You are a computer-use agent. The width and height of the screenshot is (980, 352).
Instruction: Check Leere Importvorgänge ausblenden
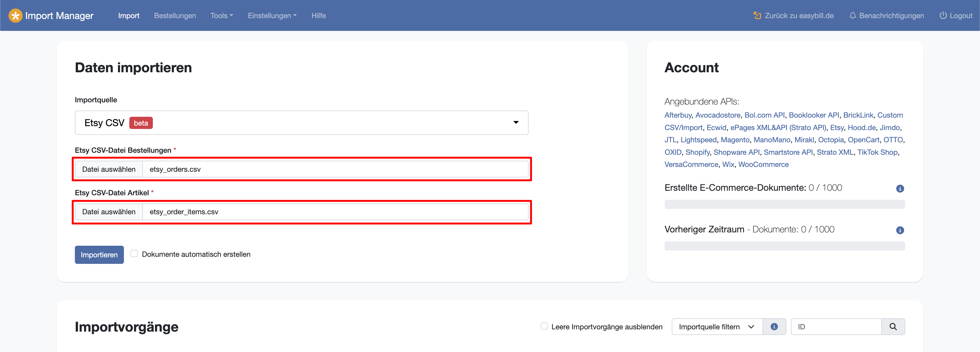tap(544, 326)
